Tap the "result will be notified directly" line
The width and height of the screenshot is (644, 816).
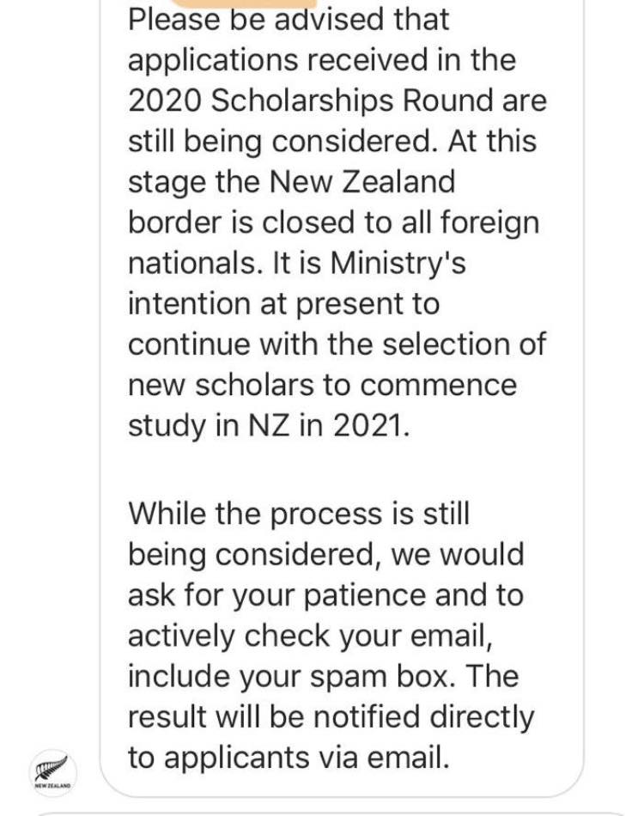(331, 717)
